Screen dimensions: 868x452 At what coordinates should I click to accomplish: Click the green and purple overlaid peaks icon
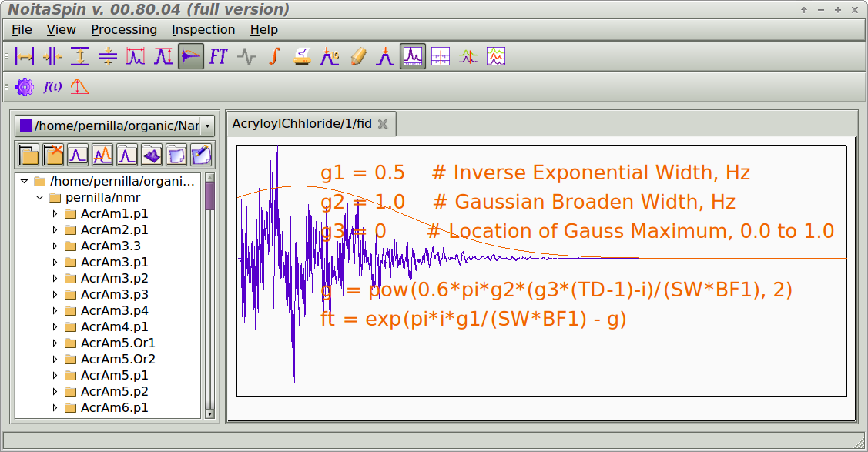click(x=468, y=56)
